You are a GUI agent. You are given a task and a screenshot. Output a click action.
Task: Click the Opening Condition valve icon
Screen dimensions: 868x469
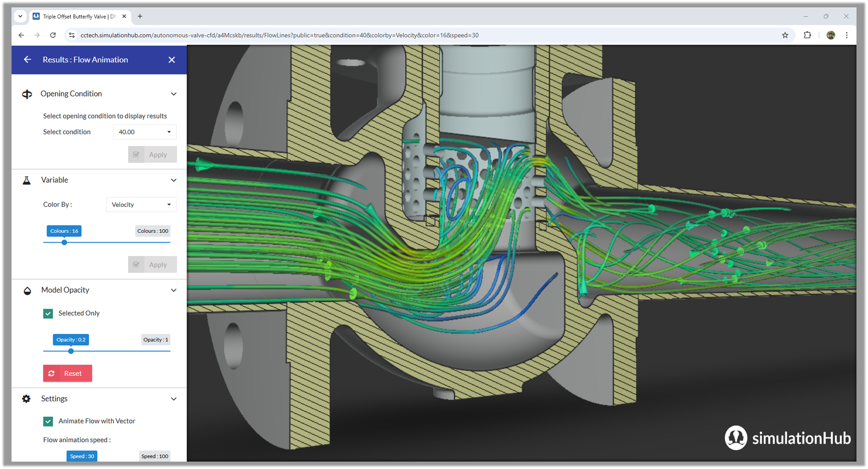coord(27,94)
